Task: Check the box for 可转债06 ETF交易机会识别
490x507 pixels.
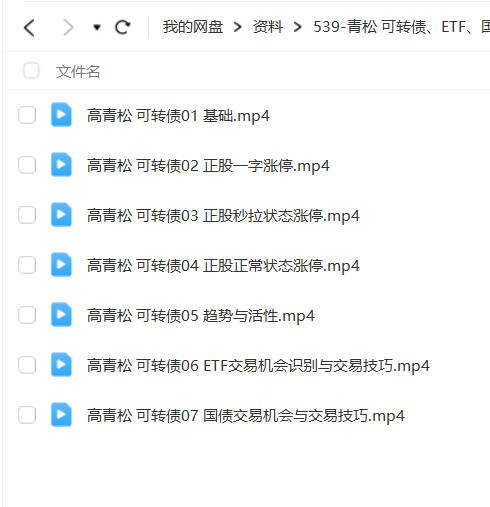Action: (27, 365)
